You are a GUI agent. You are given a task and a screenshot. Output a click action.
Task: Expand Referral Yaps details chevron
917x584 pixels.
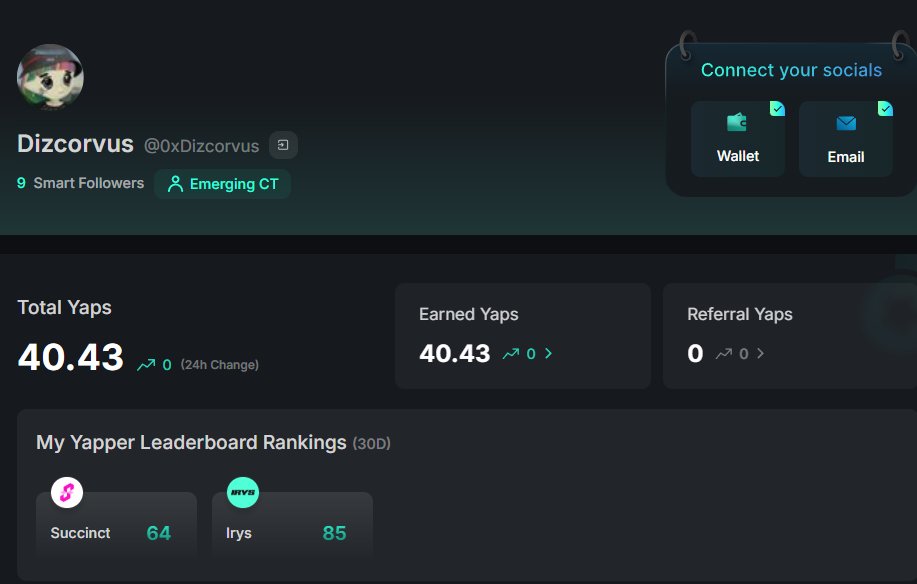coord(760,353)
